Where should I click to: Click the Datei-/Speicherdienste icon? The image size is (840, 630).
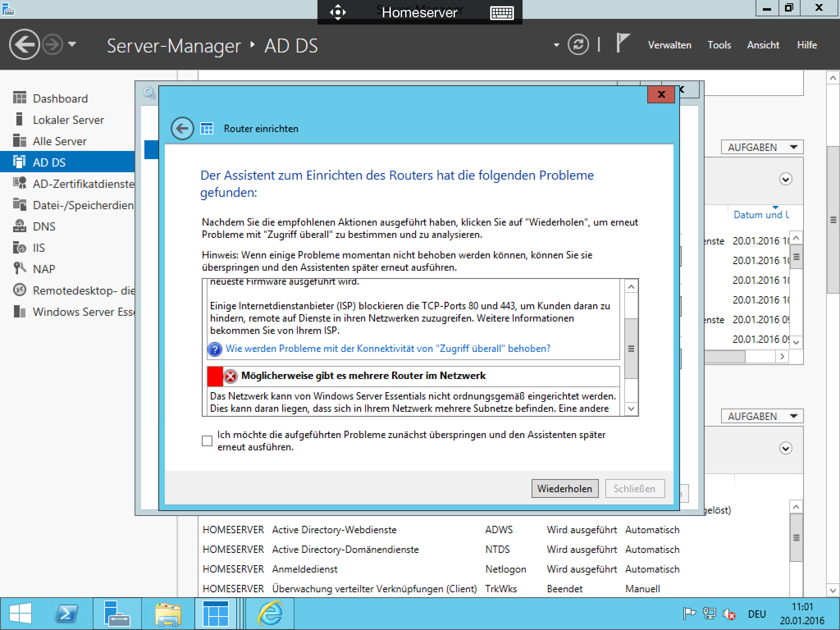pos(19,204)
